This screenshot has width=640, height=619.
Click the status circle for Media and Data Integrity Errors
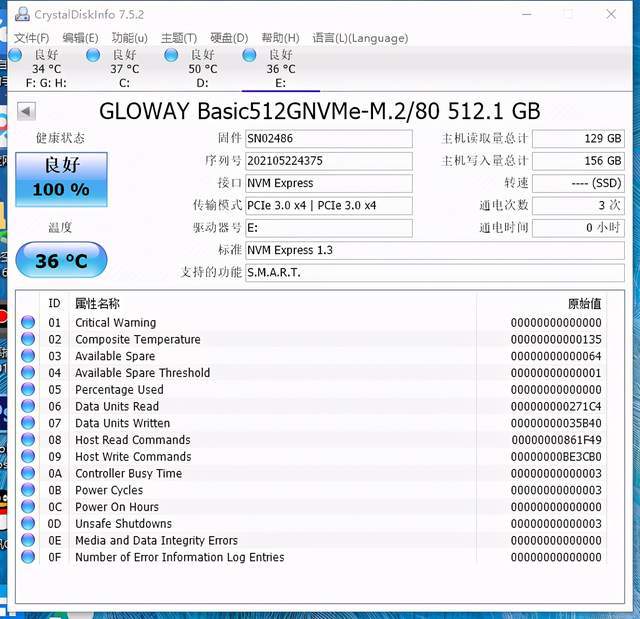point(28,540)
